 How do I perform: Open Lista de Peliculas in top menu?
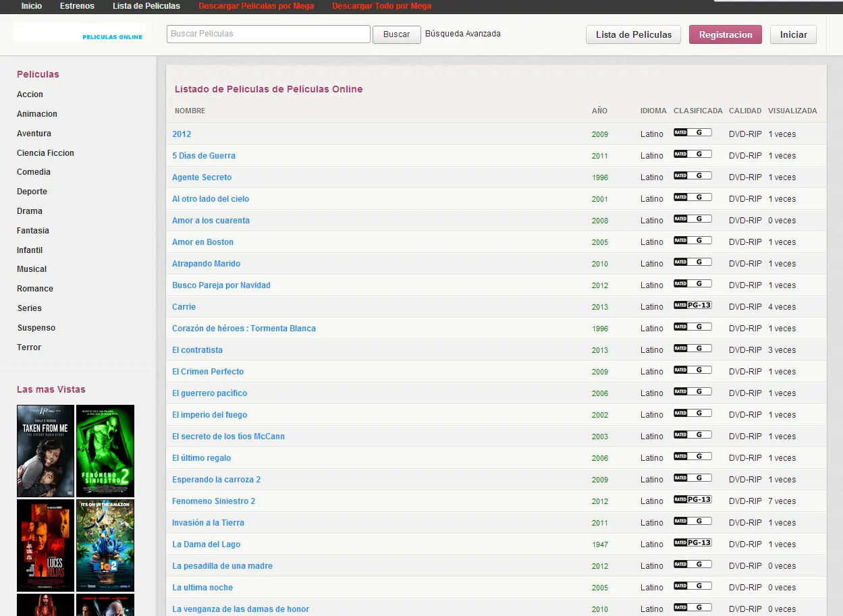tap(146, 6)
